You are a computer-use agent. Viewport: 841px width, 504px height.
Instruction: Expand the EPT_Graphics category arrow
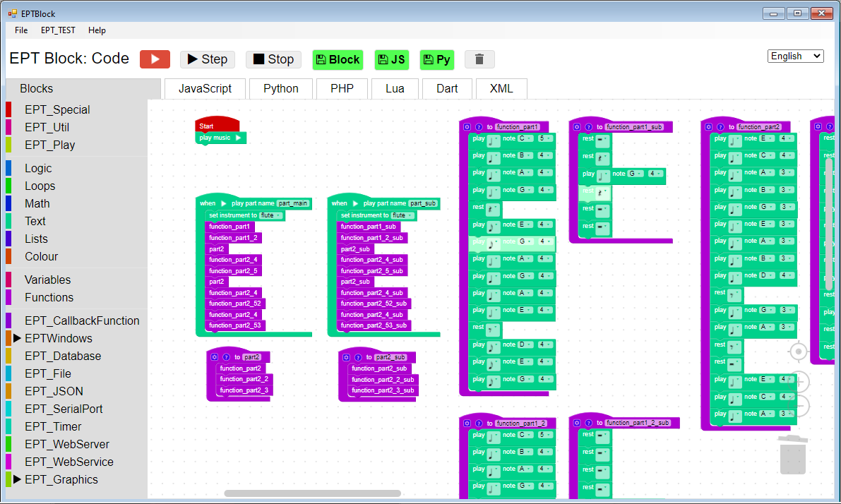17,479
